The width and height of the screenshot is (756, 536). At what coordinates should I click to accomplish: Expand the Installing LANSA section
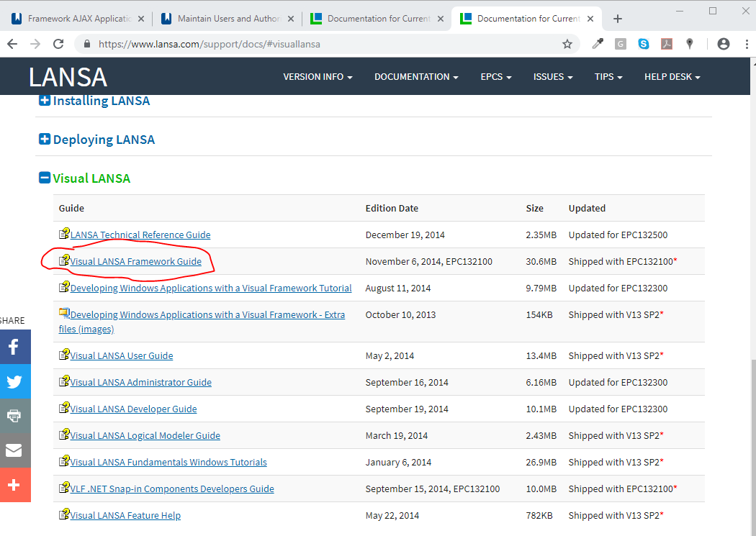coord(45,101)
